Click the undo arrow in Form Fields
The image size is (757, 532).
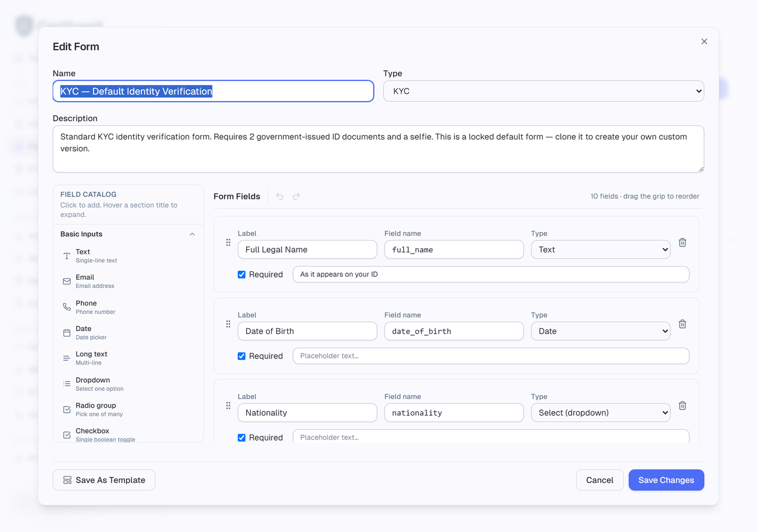280,196
